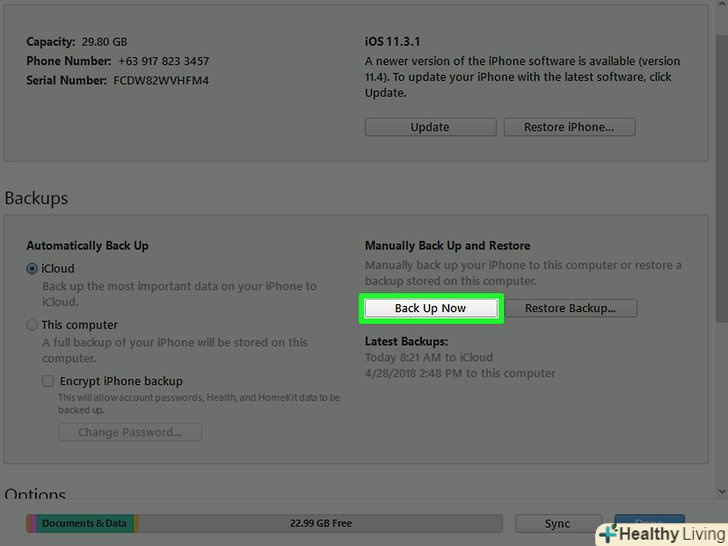Click the scroll up arrow at top right
This screenshot has height=546, width=728.
[722, 3]
